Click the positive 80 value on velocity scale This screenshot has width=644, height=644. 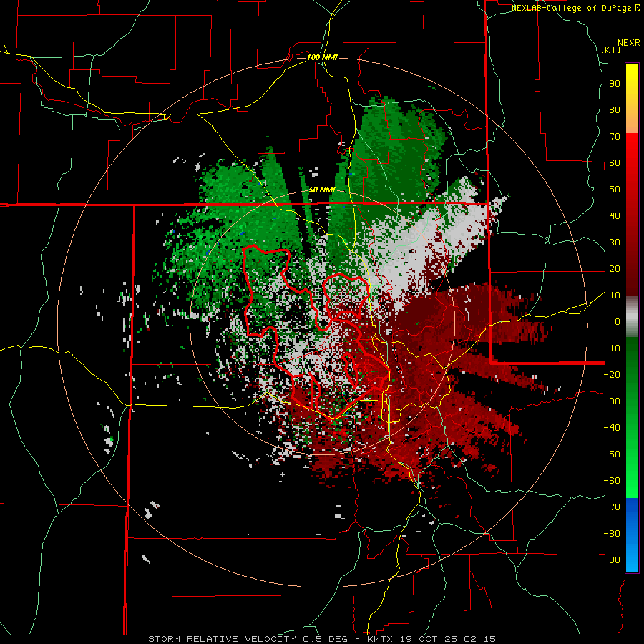(615, 110)
